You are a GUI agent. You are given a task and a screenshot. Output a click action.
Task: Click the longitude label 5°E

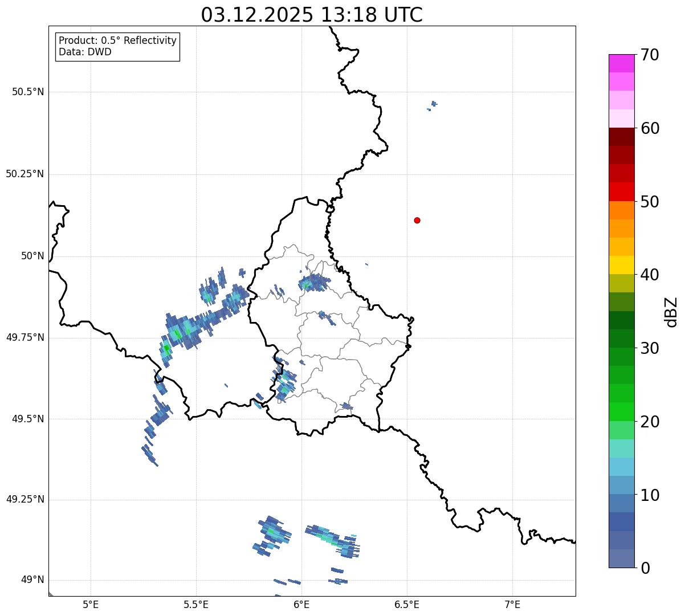[91, 604]
